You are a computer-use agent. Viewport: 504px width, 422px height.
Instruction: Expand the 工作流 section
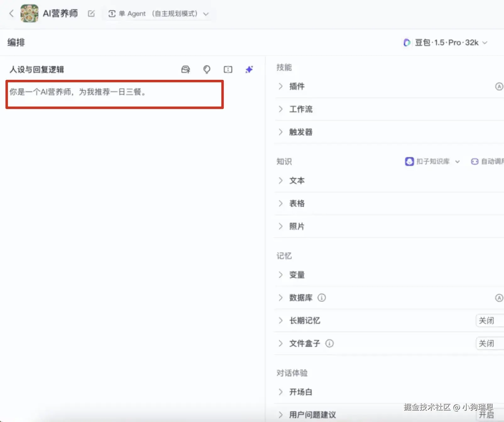(x=281, y=109)
